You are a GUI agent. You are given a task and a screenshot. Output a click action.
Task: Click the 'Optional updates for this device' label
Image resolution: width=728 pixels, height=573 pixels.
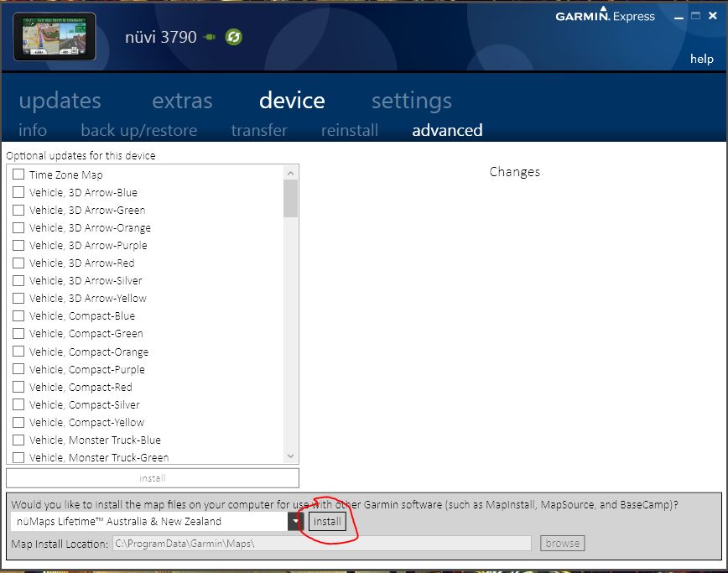pos(81,155)
